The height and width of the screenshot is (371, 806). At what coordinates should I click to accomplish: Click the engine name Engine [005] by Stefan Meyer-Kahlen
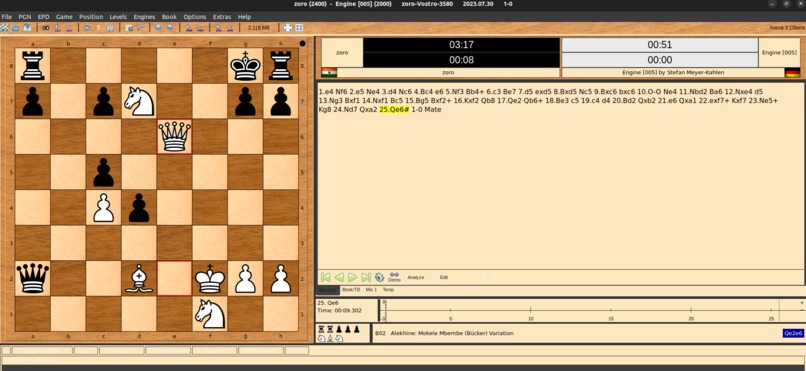click(x=672, y=72)
